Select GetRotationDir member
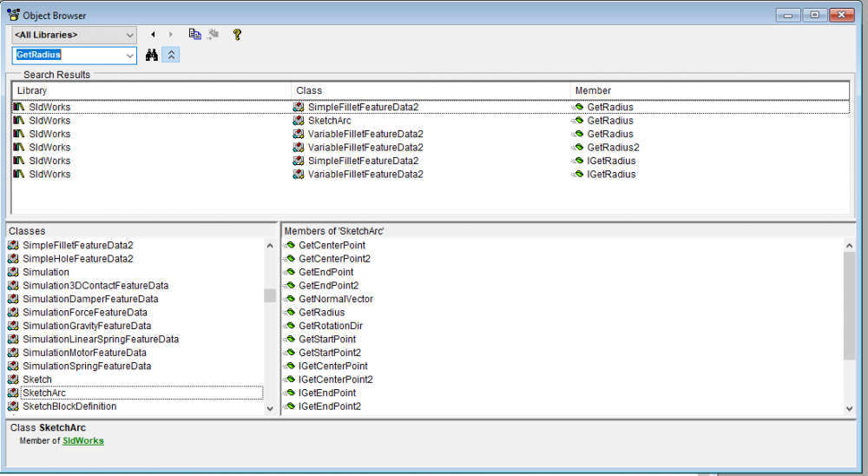 (x=331, y=326)
